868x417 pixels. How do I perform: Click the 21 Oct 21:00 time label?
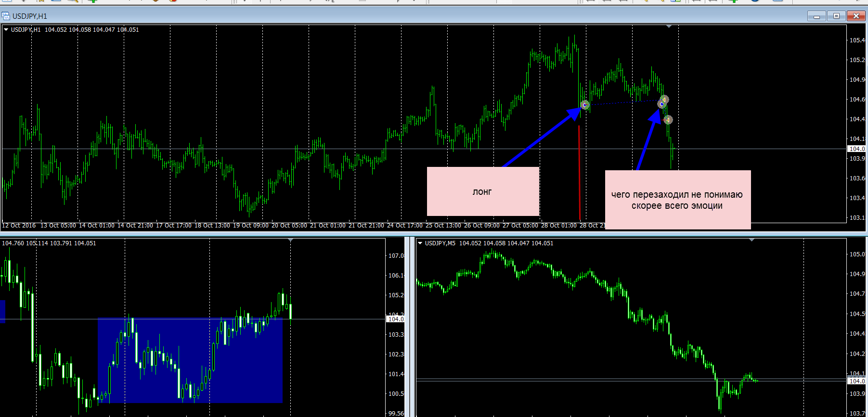pos(366,225)
